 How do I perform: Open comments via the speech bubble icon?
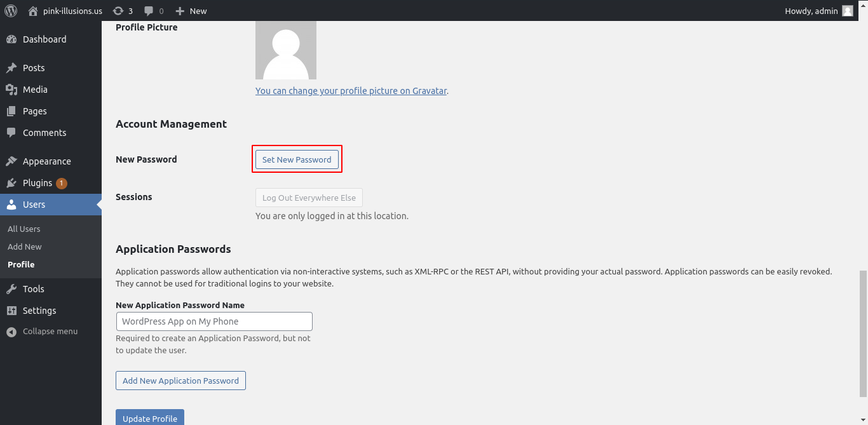click(x=149, y=11)
